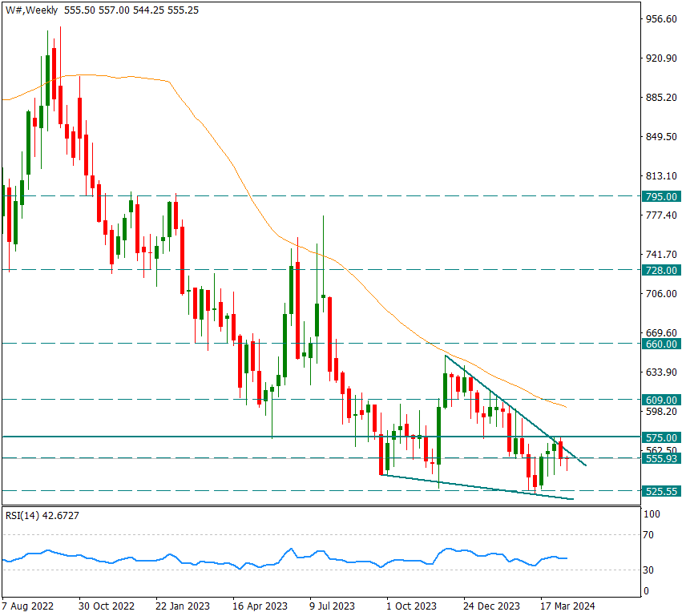The width and height of the screenshot is (686, 616).
Task: Click the OHLC values 555.50 557.00 544.25 555.25
Action: pos(131,10)
